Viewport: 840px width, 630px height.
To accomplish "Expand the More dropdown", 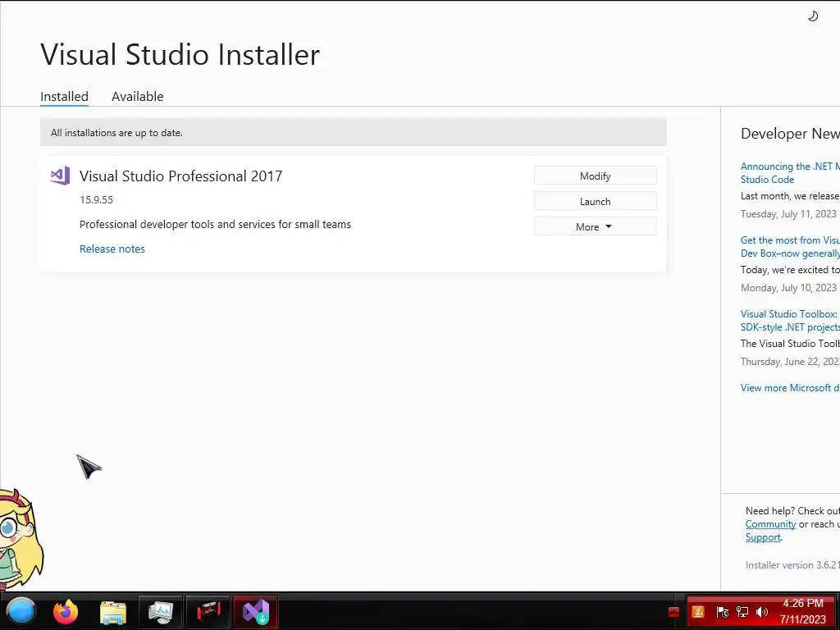I will coord(596,226).
